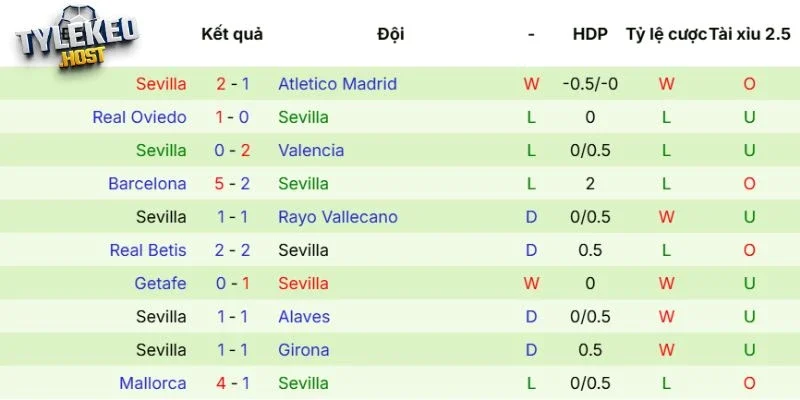Open the Real Oviedo team link

[139, 117]
